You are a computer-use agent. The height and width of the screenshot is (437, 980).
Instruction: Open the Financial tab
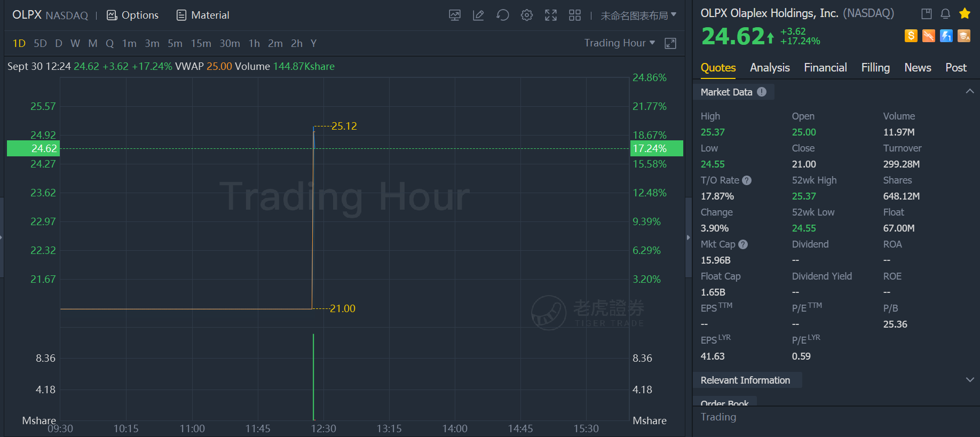825,68
